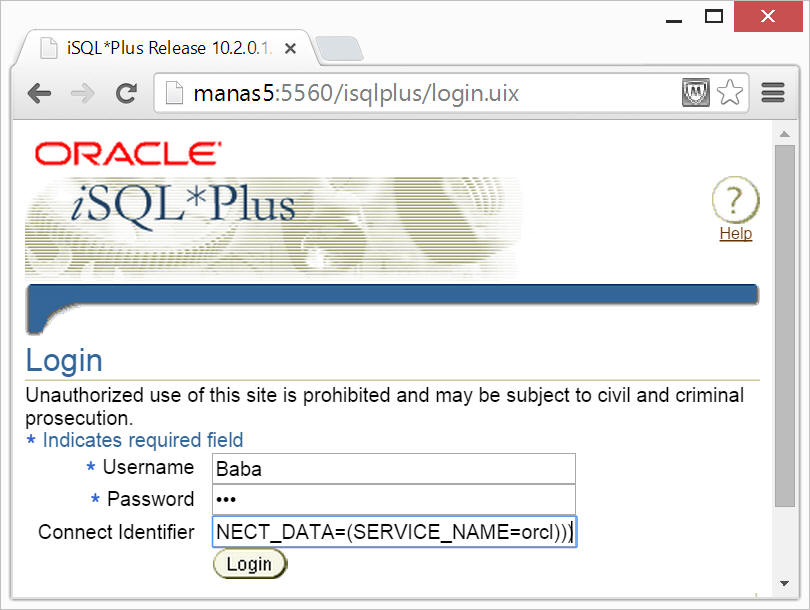Screen dimensions: 810x610
Task: Open a new browser tab
Action: (338, 48)
